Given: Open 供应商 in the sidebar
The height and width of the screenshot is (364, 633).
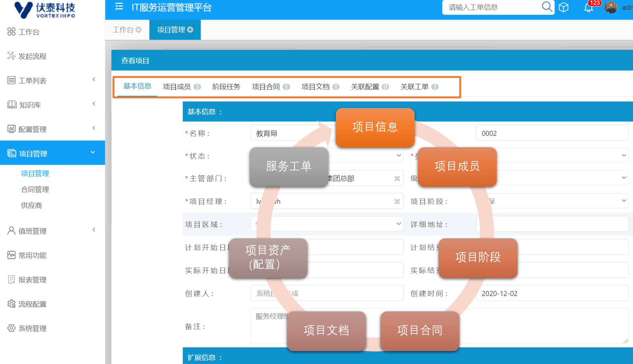Looking at the screenshot, I should [x=31, y=206].
